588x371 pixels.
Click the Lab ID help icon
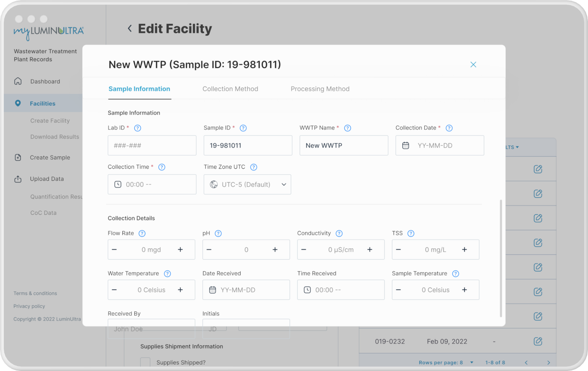pyautogui.click(x=138, y=128)
